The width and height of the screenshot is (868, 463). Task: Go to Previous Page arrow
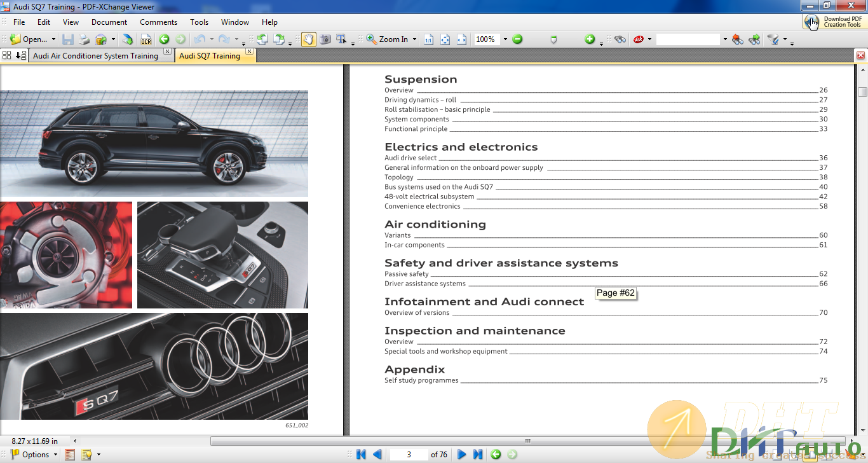coord(377,454)
